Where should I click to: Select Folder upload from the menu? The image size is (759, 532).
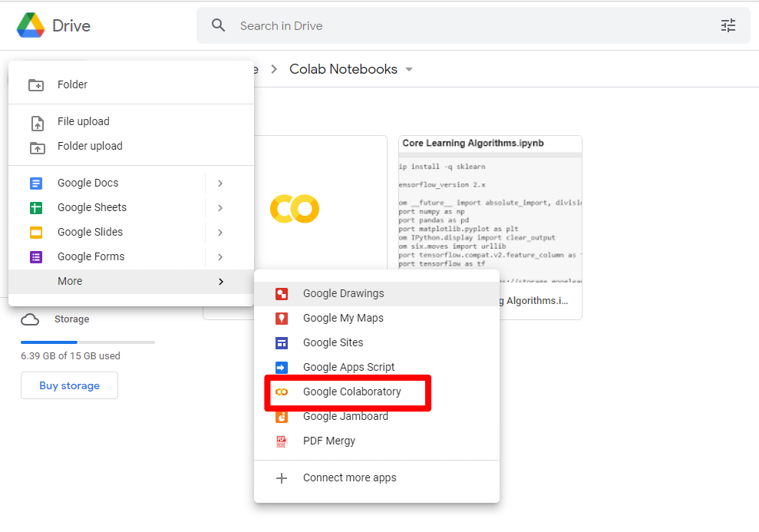coord(90,147)
